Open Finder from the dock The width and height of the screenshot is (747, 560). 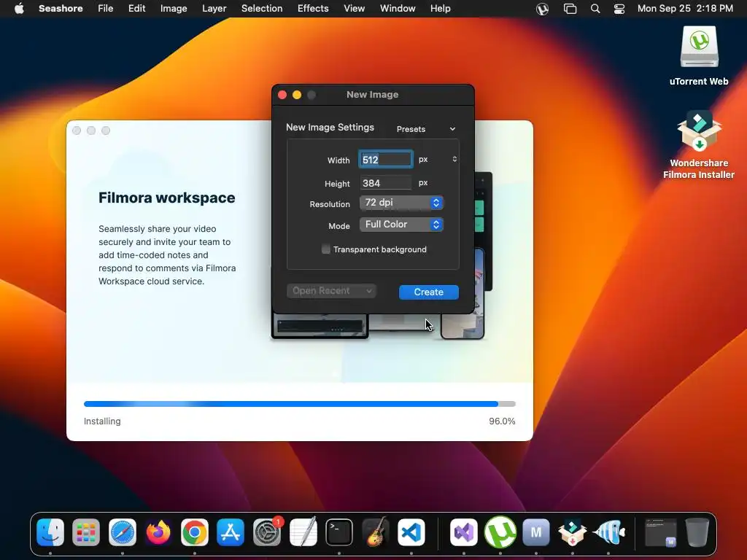(x=50, y=532)
